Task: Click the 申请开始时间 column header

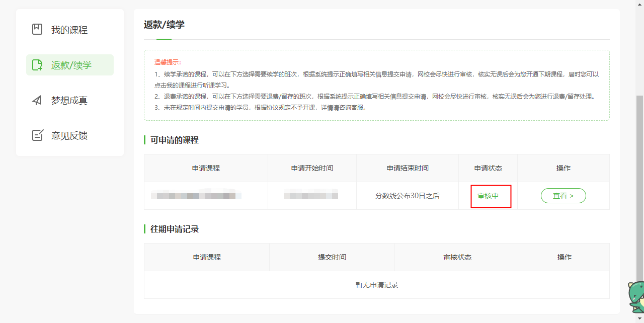Action: point(312,168)
